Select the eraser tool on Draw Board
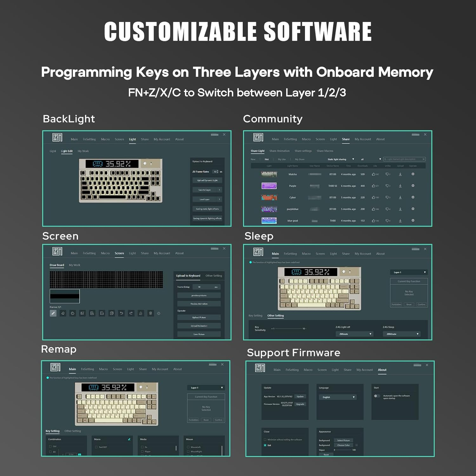The height and width of the screenshot is (476, 476). click(x=63, y=313)
